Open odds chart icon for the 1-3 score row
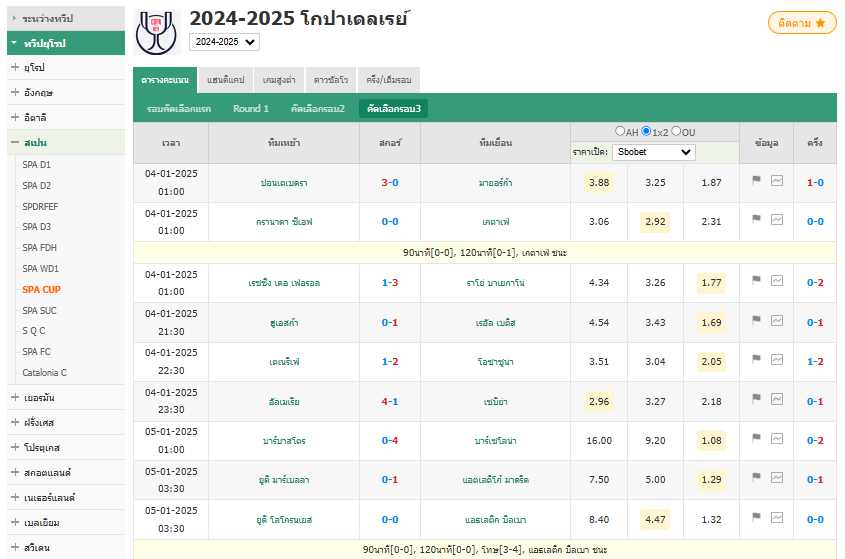Screen dimensions: 845x559 tap(777, 280)
